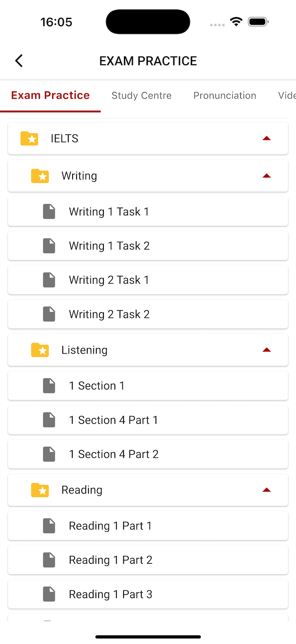Open Writing 1 Task 2
The height and width of the screenshot is (644, 296).
(109, 246)
